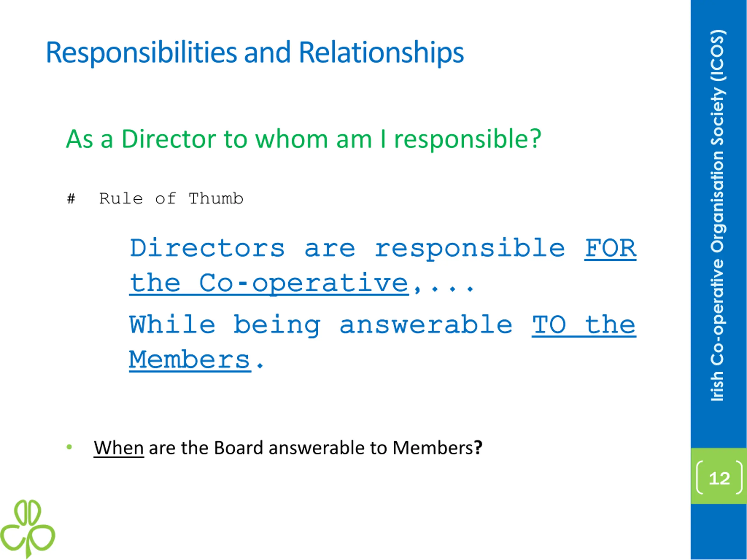Click the hash symbol before Rule of Thumb
747x560 pixels.
pos(71,199)
